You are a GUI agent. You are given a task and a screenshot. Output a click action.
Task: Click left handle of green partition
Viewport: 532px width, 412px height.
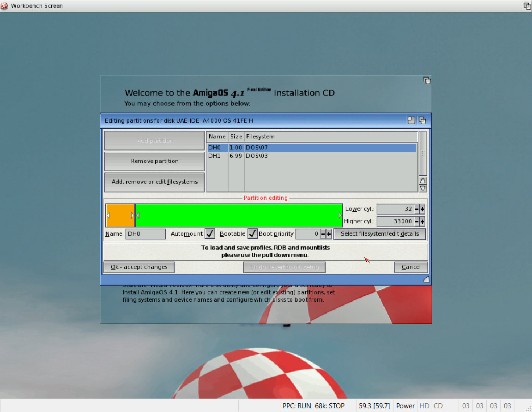(138, 215)
